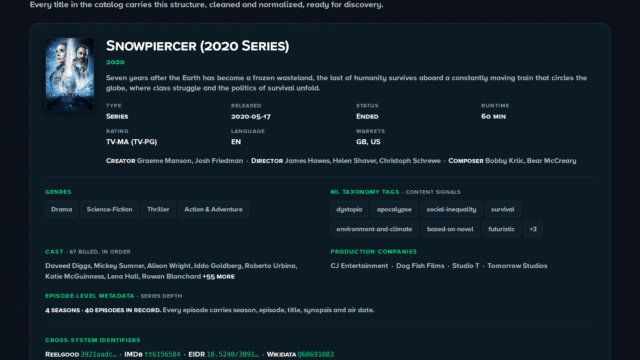Click the release date 2020-05-17

tap(251, 116)
